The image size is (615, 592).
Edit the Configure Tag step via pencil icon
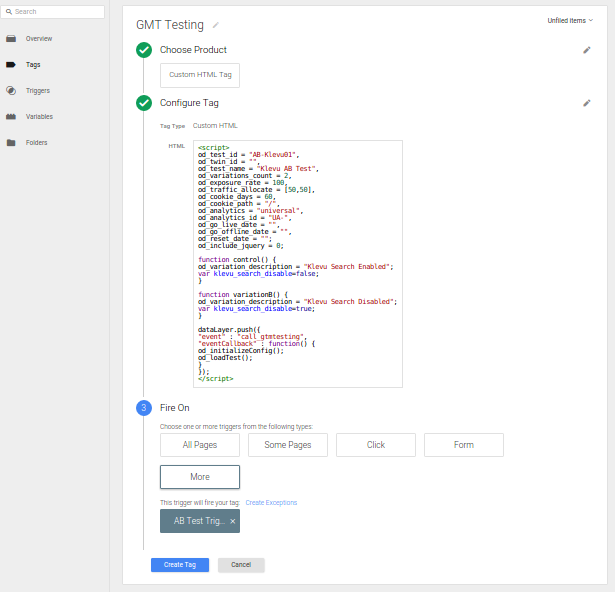[x=587, y=102]
